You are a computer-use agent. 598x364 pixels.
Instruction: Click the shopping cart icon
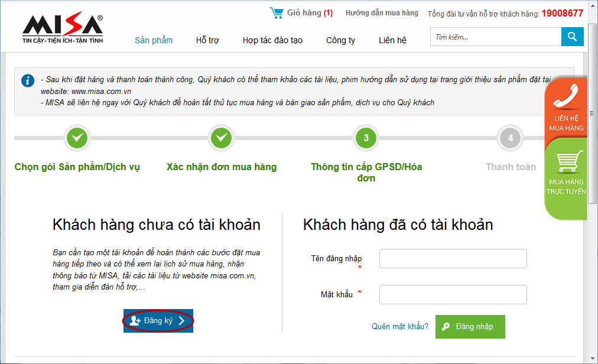[276, 12]
